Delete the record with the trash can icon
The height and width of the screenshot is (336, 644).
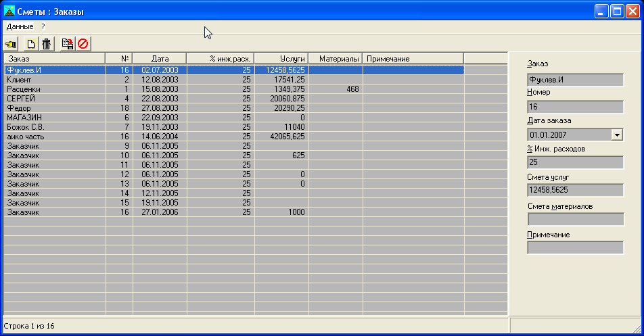pyautogui.click(x=47, y=44)
